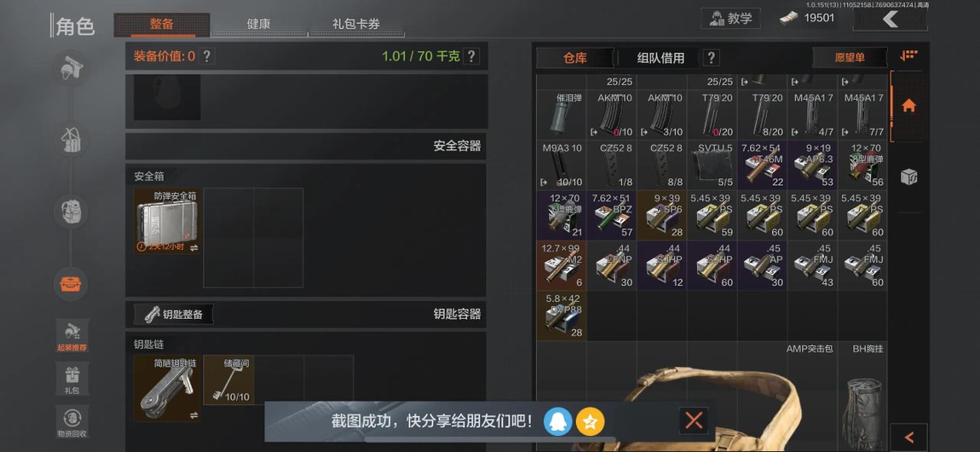Viewport: 980px width, 452px height.
Task: Open 起装推荐 loadout recommendation
Action: point(72,336)
